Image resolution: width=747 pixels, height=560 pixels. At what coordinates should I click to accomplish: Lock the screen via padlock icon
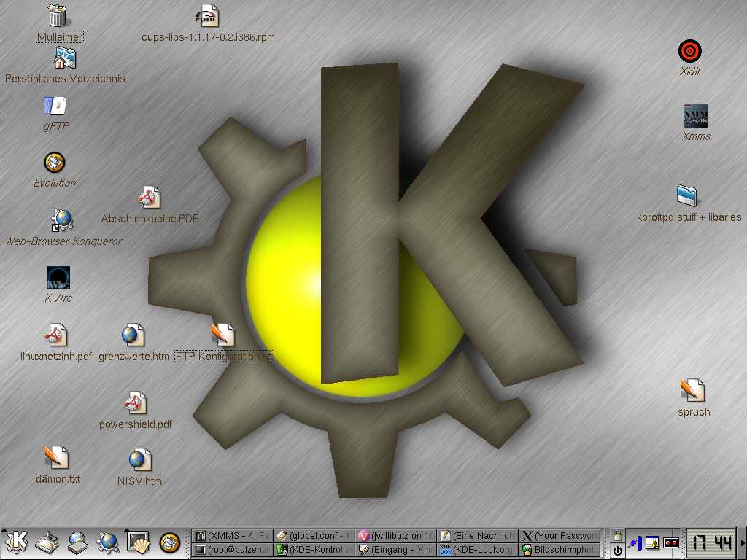(618, 536)
